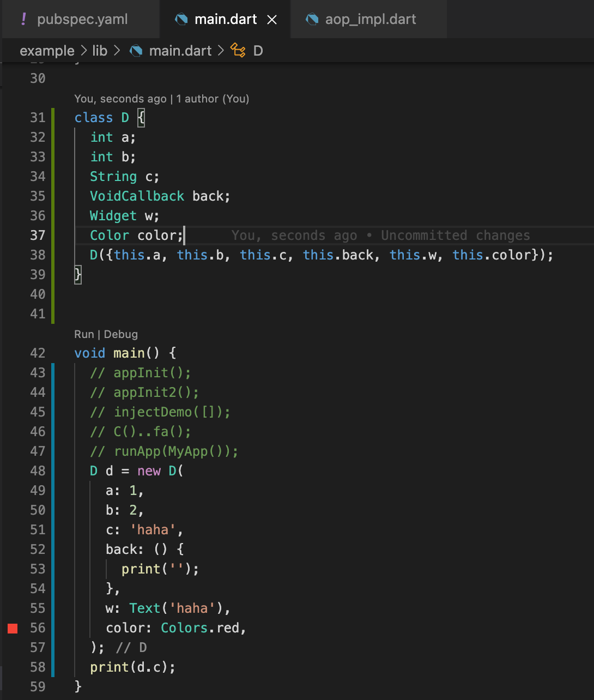594x700 pixels.
Task: Click the '); // D' closing line
Action: tap(119, 648)
